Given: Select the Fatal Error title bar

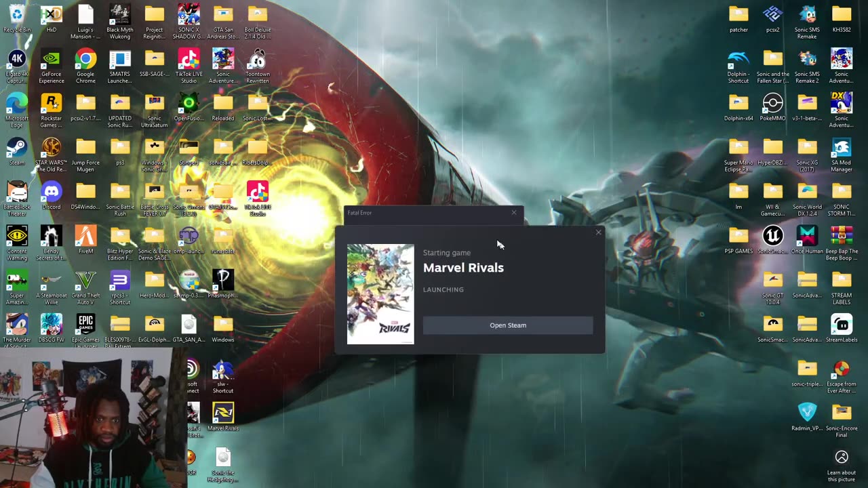Looking at the screenshot, I should (434, 213).
